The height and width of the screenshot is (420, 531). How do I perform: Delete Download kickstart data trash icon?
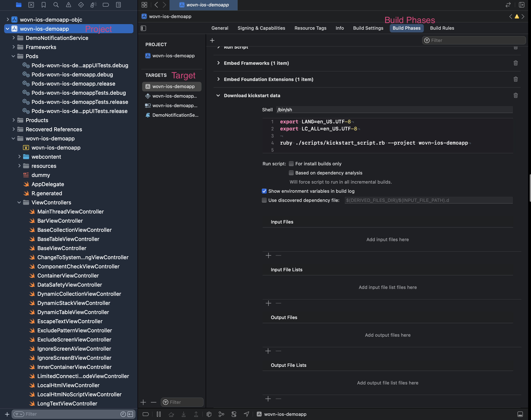(515, 95)
